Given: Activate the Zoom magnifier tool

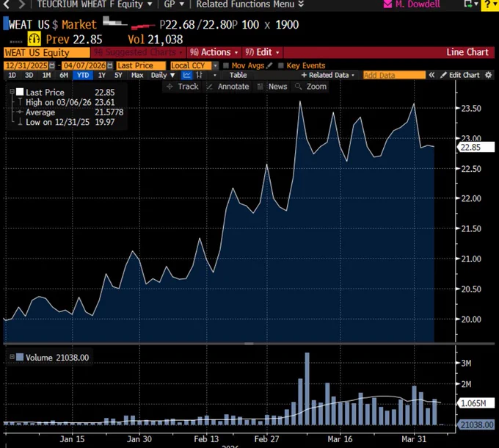Looking at the screenshot, I should point(311,87).
